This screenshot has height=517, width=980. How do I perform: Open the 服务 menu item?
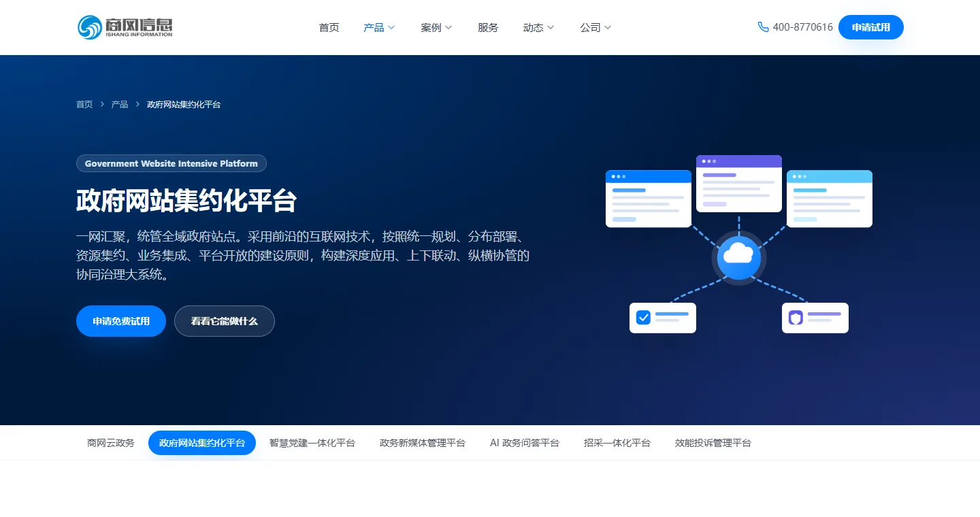pos(488,27)
